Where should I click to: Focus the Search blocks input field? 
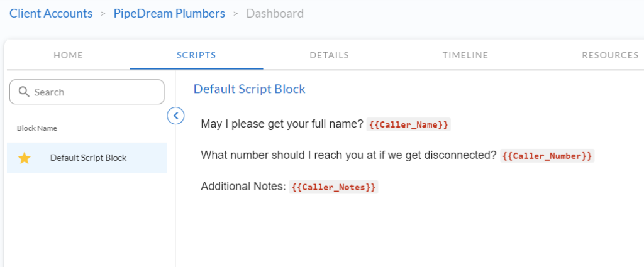(87, 92)
